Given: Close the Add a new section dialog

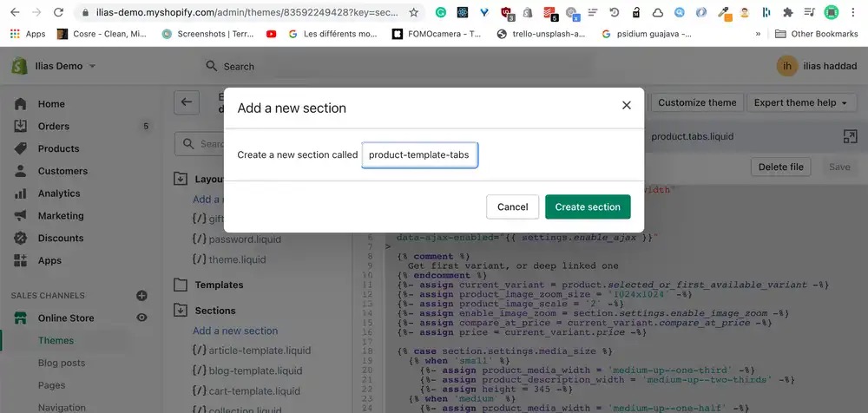Looking at the screenshot, I should [626, 105].
